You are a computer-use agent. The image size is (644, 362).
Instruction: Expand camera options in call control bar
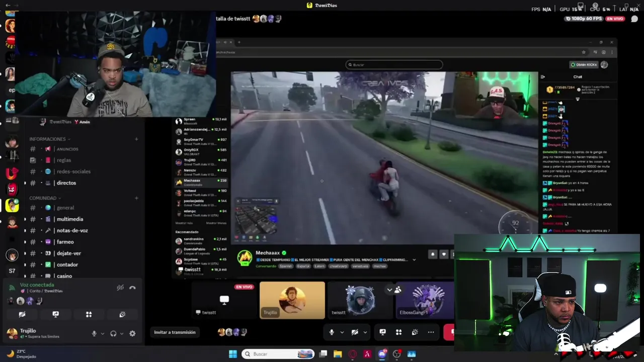365,332
